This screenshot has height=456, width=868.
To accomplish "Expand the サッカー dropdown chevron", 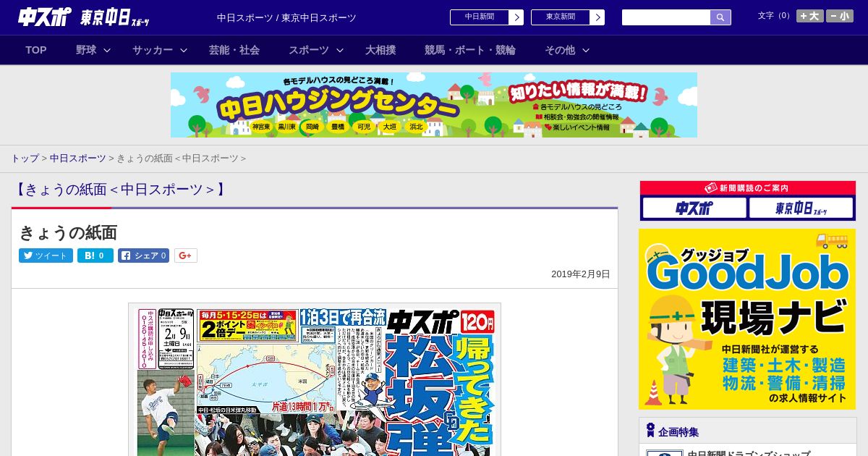I will coord(184,50).
